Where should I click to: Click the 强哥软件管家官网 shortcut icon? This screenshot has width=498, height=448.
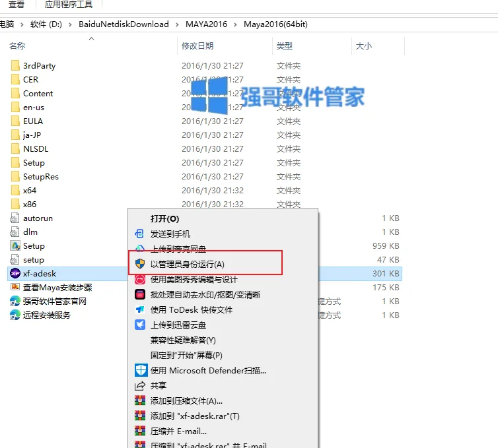pyautogui.click(x=15, y=301)
